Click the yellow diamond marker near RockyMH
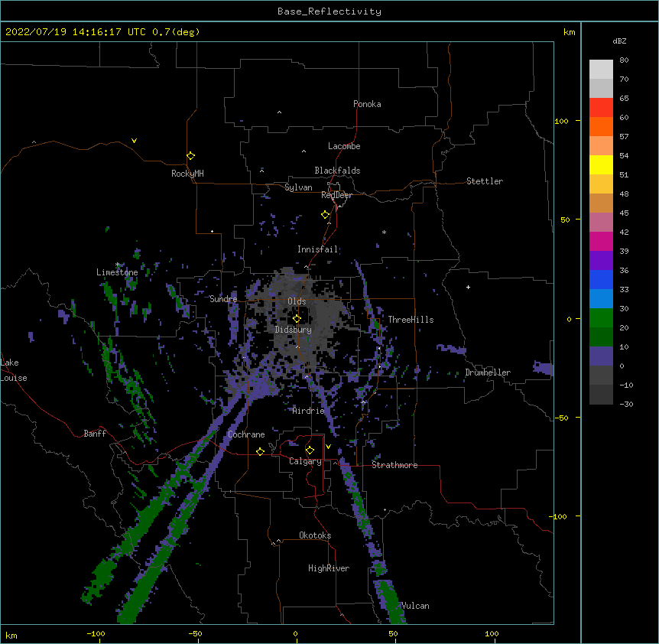Screen dimensions: 659x644 click(190, 156)
